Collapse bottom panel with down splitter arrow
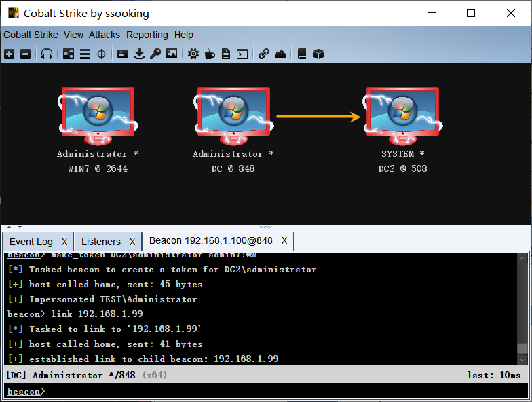532x402 pixels. (x=20, y=227)
